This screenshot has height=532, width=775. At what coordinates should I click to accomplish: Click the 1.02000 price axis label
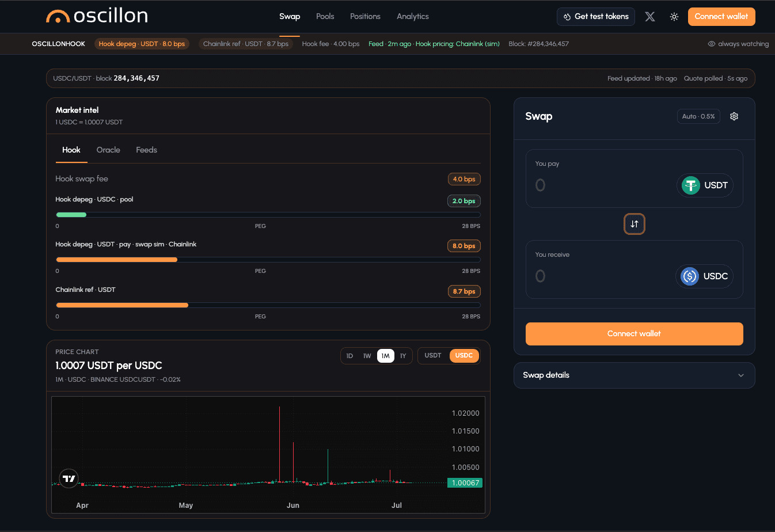[x=466, y=413]
